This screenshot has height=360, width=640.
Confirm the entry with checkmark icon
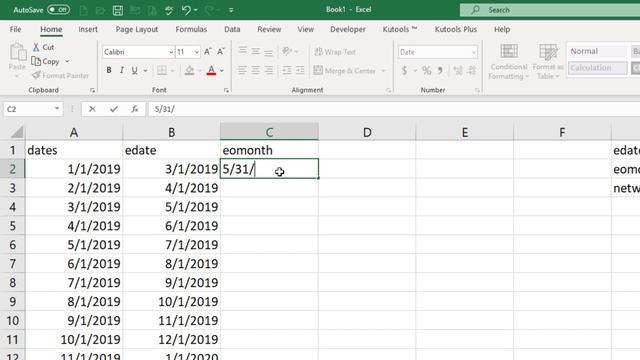pyautogui.click(x=113, y=109)
